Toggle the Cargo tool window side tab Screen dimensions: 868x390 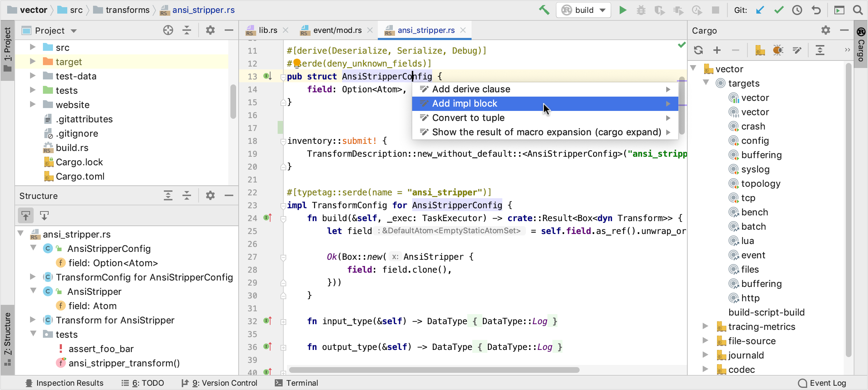tap(861, 47)
